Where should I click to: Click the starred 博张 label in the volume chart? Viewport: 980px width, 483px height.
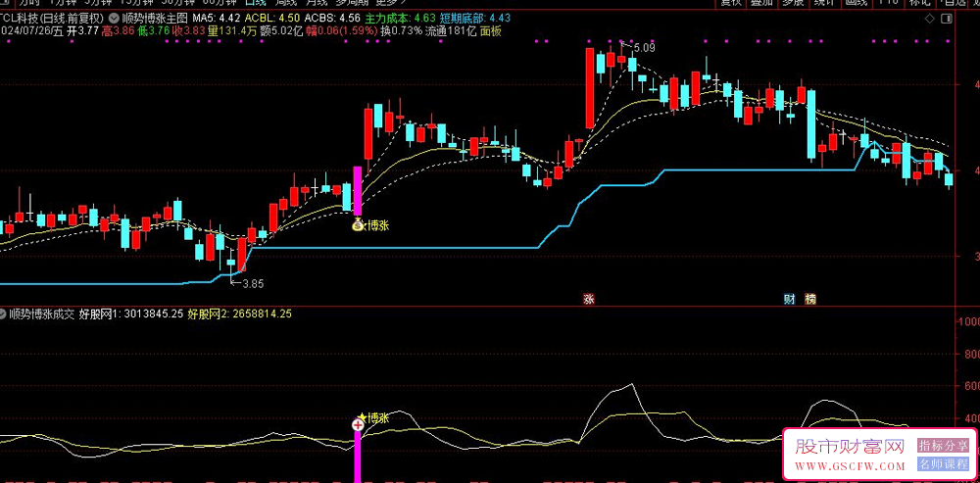[373, 418]
